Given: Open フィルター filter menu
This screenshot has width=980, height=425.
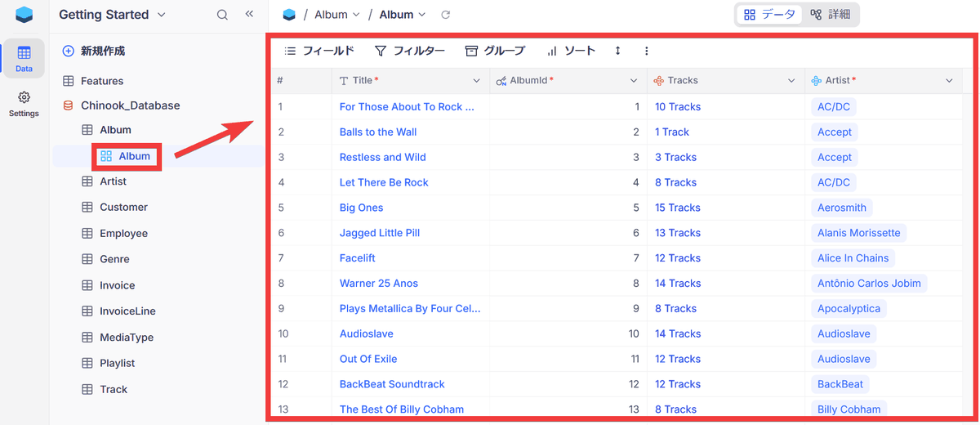Looking at the screenshot, I should 410,51.
